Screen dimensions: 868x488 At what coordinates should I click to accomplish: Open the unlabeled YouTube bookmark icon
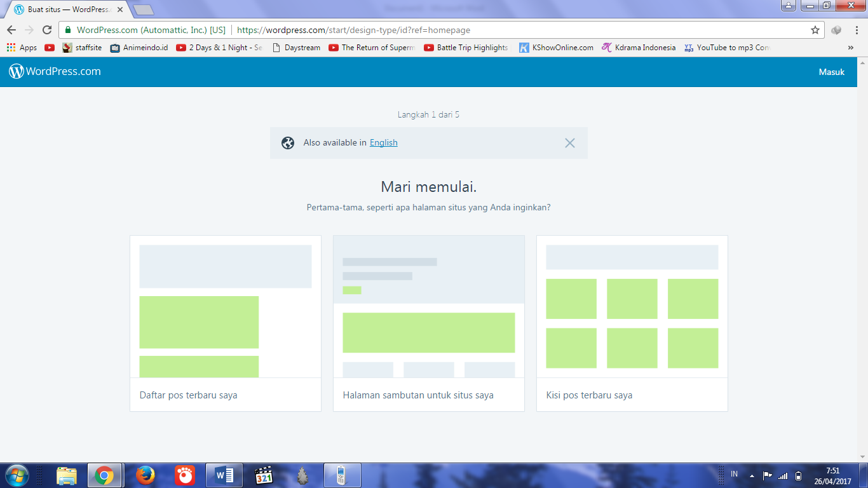pos(50,48)
